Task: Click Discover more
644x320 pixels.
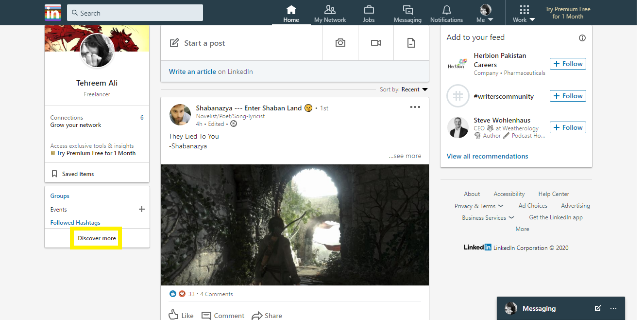Action: [x=97, y=238]
